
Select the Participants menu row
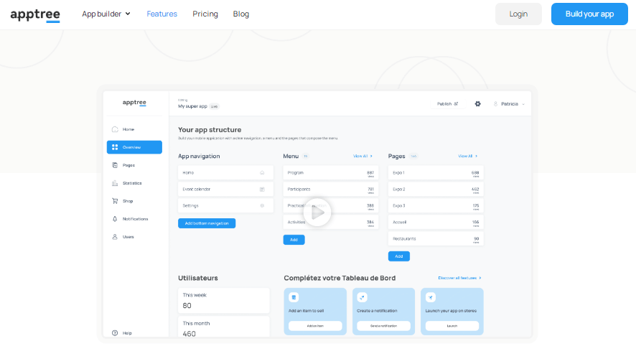point(331,189)
